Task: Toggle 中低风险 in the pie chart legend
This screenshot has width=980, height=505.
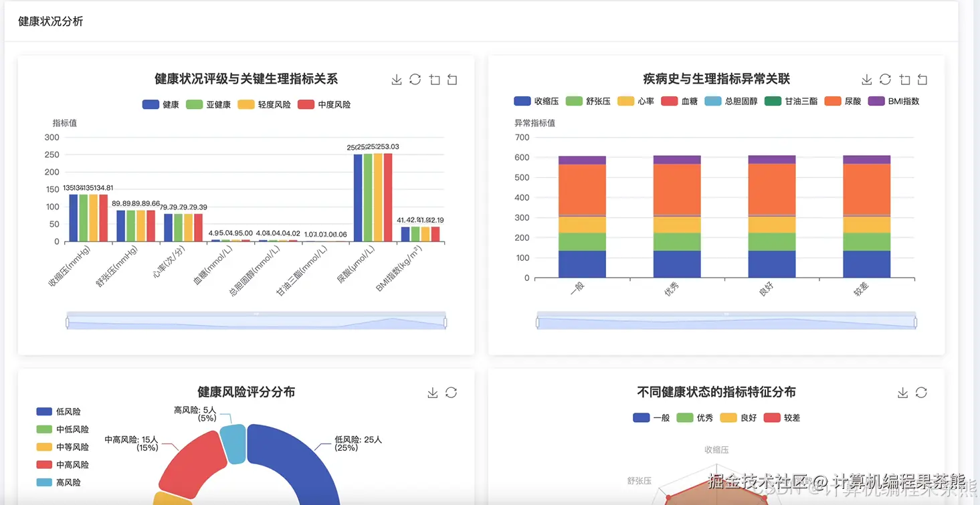Action: point(62,429)
